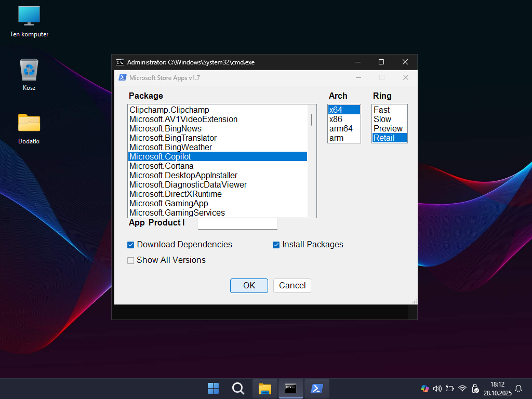Open the Windows Start menu

pyautogui.click(x=213, y=389)
